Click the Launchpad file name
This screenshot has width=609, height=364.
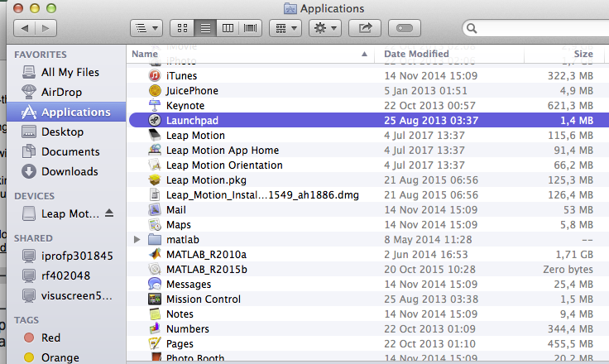point(192,121)
